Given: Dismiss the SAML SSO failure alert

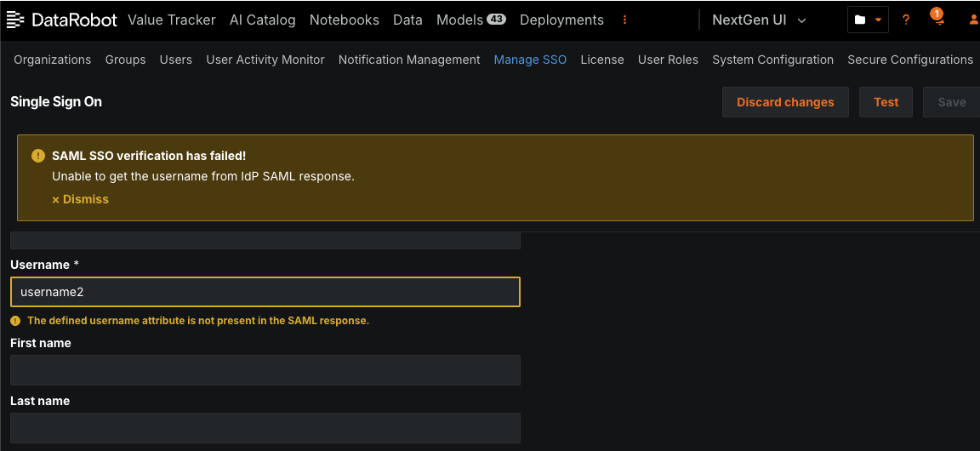Looking at the screenshot, I should (x=81, y=199).
